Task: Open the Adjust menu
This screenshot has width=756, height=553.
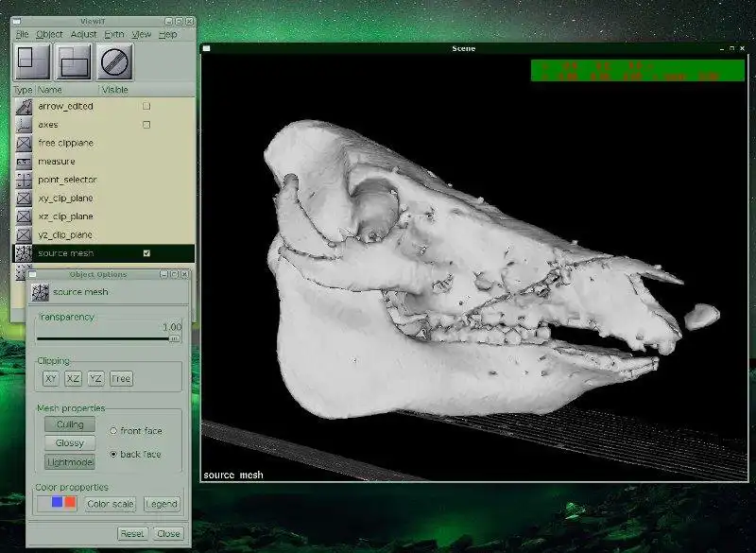Action: click(83, 34)
